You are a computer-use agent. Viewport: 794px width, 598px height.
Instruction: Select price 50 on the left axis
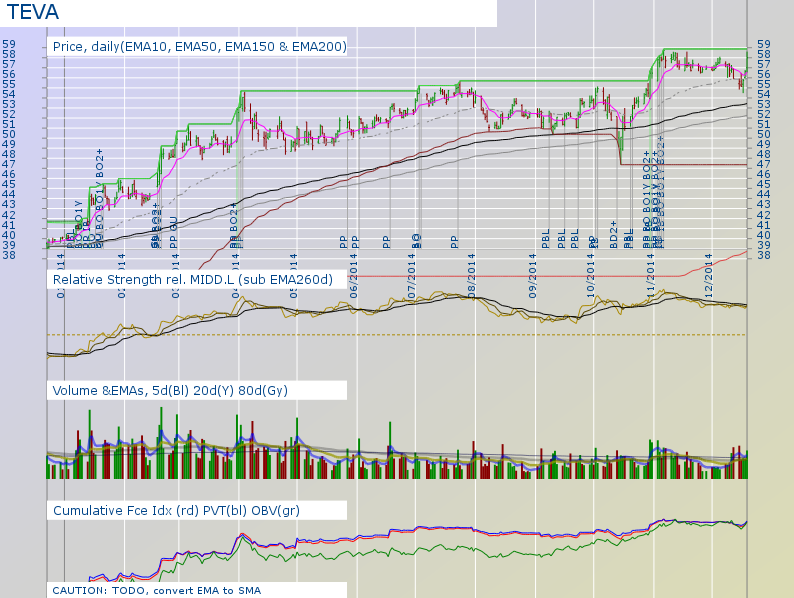(9, 134)
